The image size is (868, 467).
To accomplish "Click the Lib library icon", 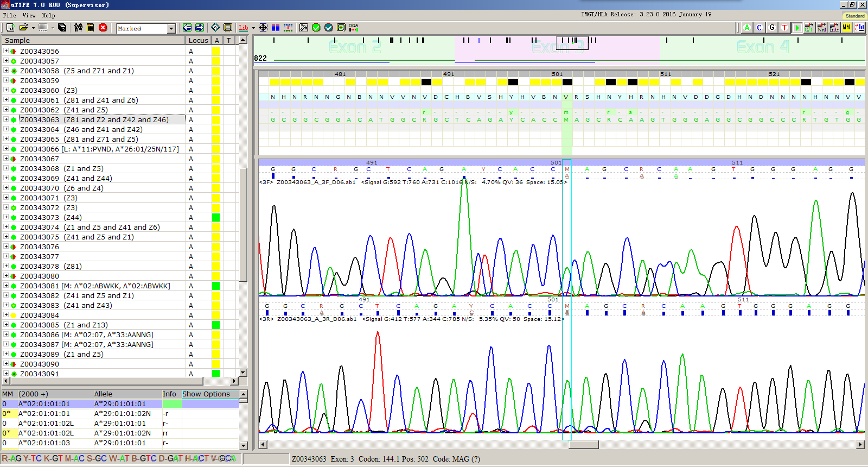I will [244, 28].
